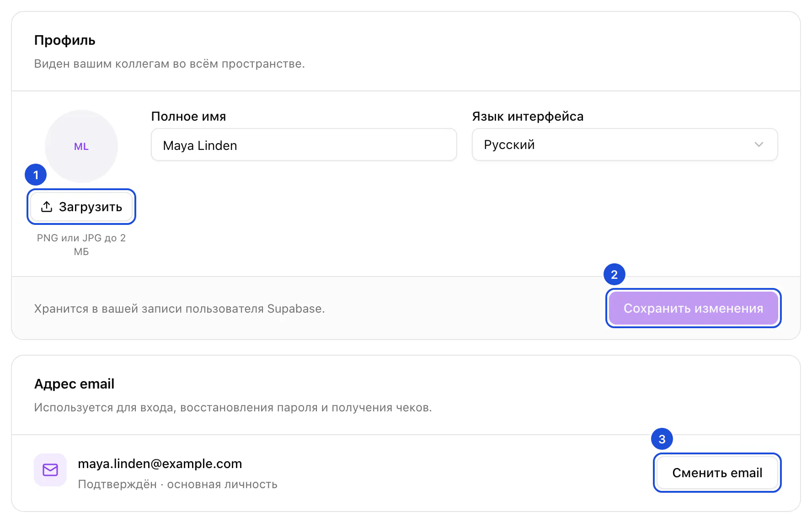The image size is (812, 522).
Task: Select the maya.linden@example.com address text
Action: [160, 463]
